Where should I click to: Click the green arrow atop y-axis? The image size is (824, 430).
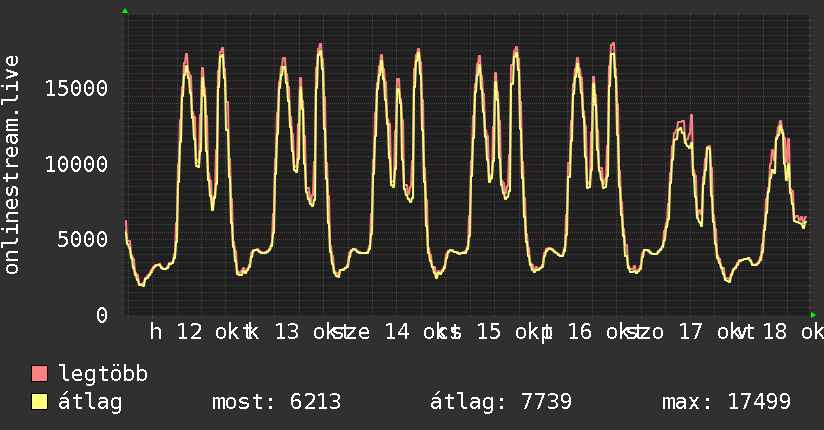[x=125, y=11]
